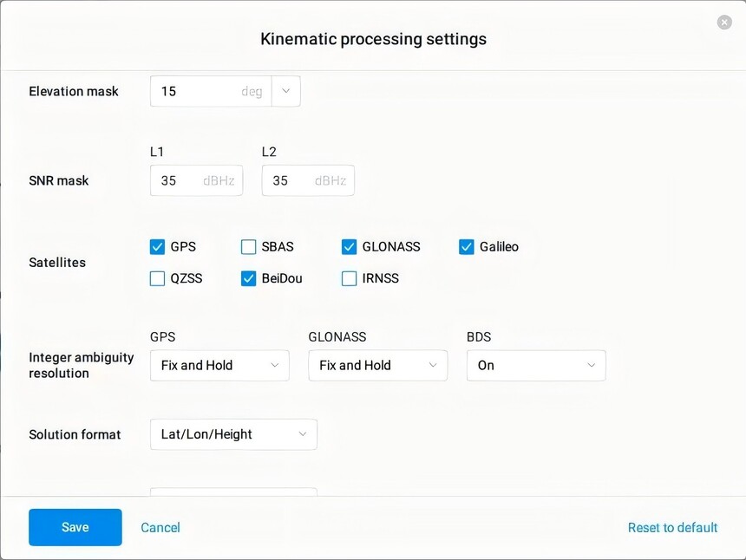Viewport: 746px width, 560px height.
Task: Check the IRNSS checkbox
Action: [349, 278]
